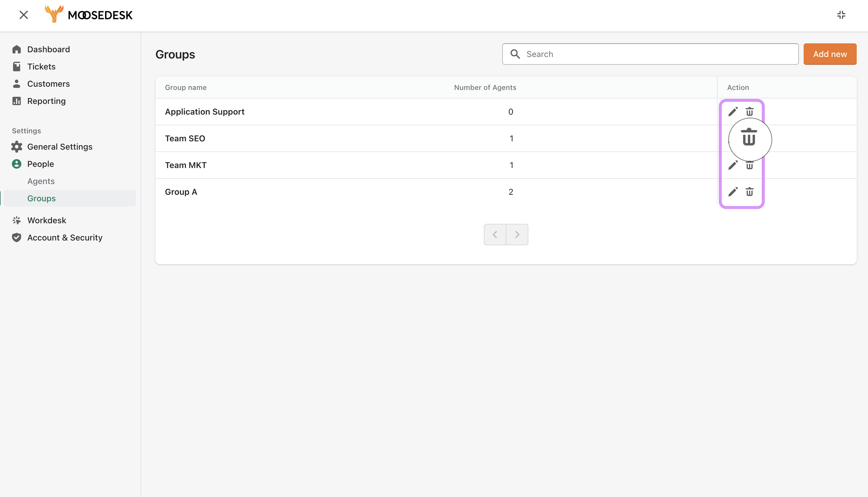Image resolution: width=868 pixels, height=497 pixels.
Task: Click the Group name column header
Action: (x=185, y=88)
